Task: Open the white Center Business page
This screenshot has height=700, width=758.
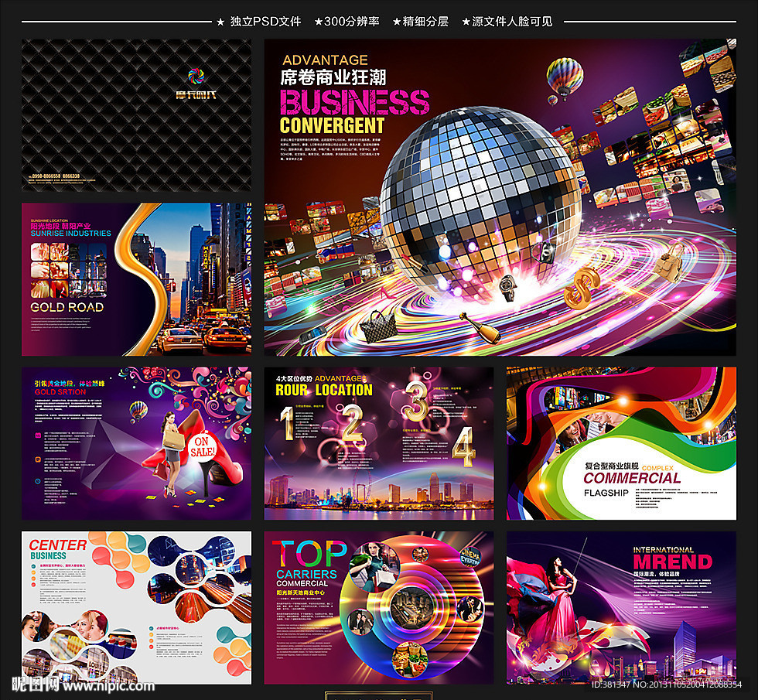Action: click(x=136, y=608)
